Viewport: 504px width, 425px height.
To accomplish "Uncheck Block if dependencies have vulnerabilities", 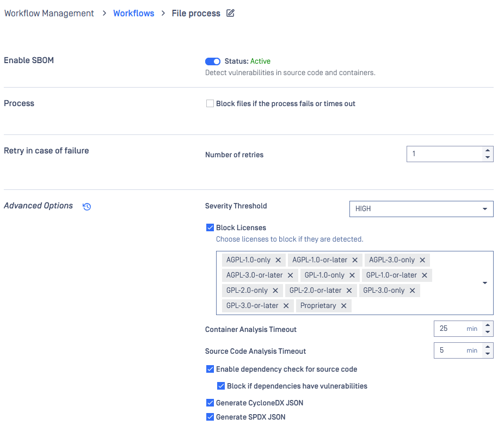I will point(221,386).
